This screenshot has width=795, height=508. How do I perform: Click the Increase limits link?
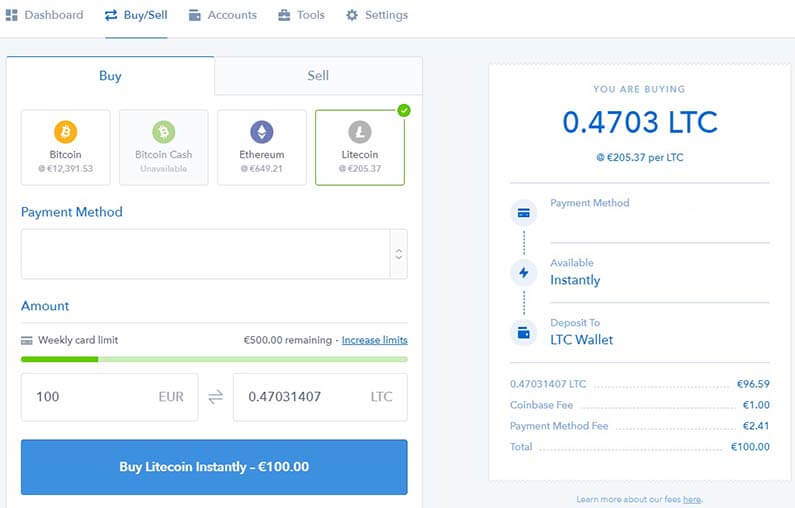pos(375,340)
